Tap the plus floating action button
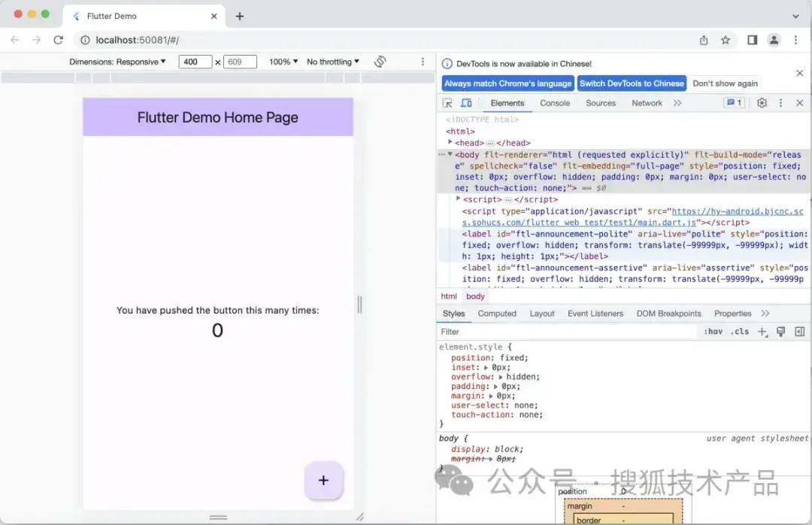Image resolution: width=812 pixels, height=525 pixels. pyautogui.click(x=323, y=481)
